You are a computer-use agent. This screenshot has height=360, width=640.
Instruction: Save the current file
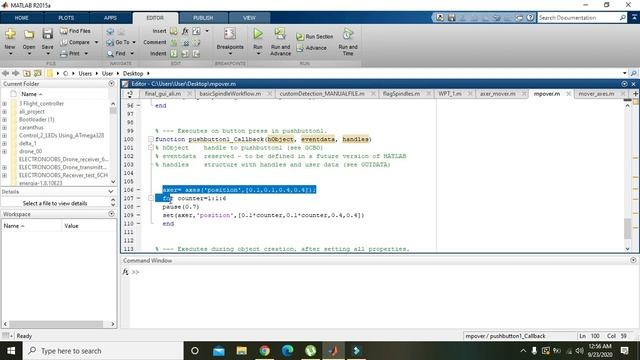pyautogui.click(x=47, y=40)
